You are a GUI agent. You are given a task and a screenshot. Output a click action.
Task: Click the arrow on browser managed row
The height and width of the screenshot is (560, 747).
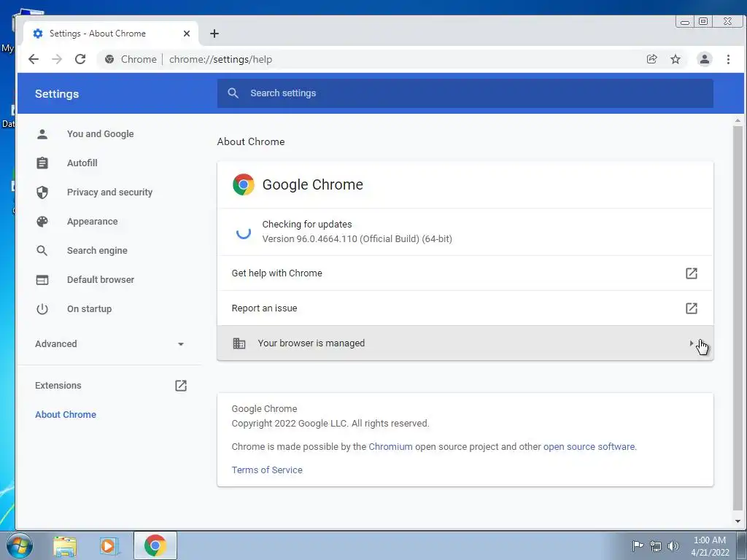[692, 343]
